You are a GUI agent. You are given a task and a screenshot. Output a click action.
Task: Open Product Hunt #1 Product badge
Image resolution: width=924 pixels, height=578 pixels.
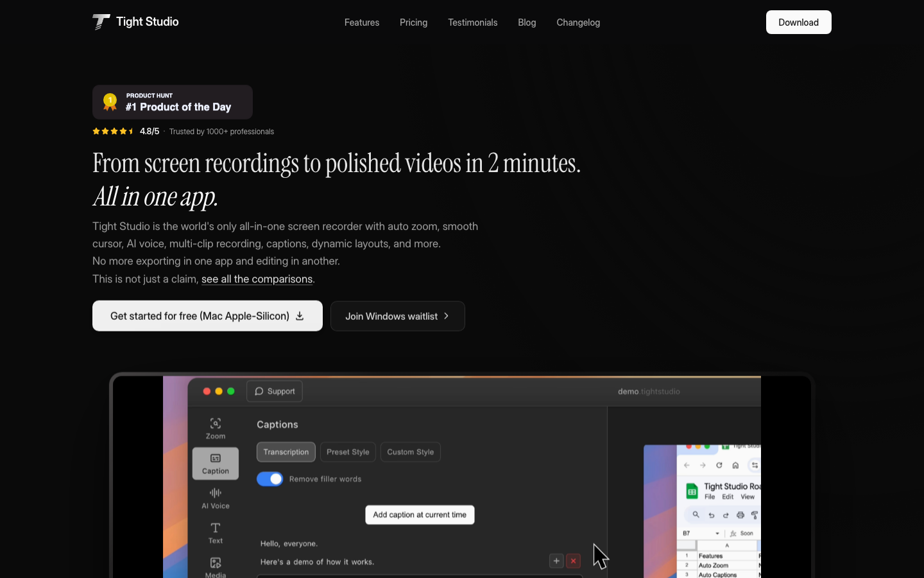coord(173,102)
